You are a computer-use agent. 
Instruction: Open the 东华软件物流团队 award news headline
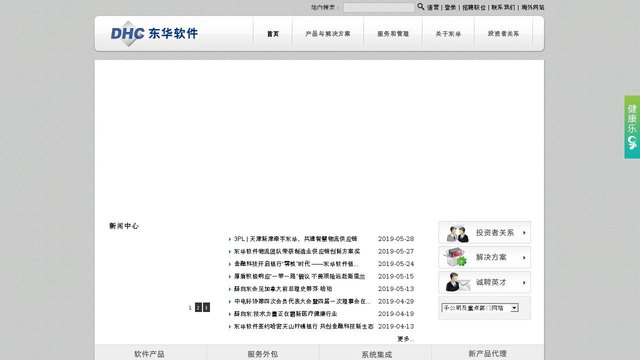click(x=297, y=251)
